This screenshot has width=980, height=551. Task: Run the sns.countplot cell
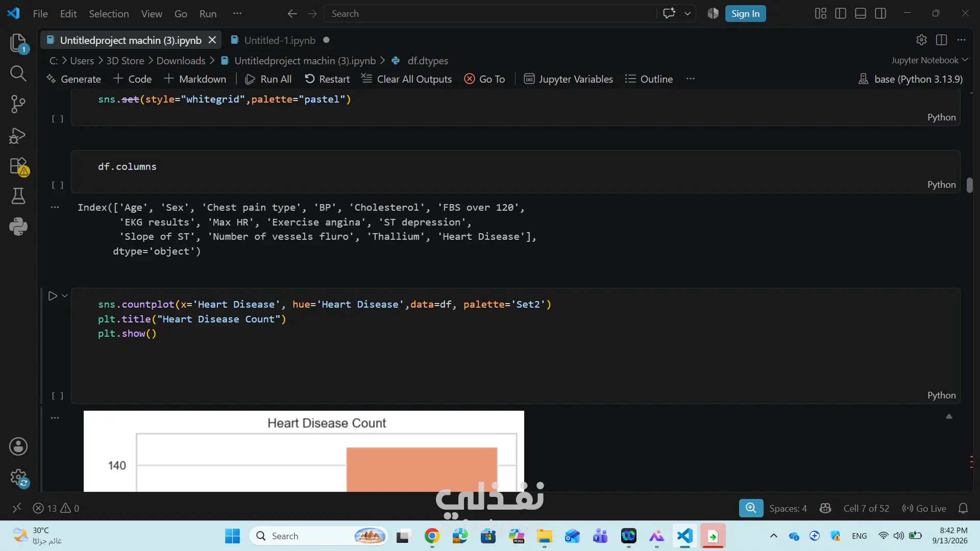pos(53,296)
